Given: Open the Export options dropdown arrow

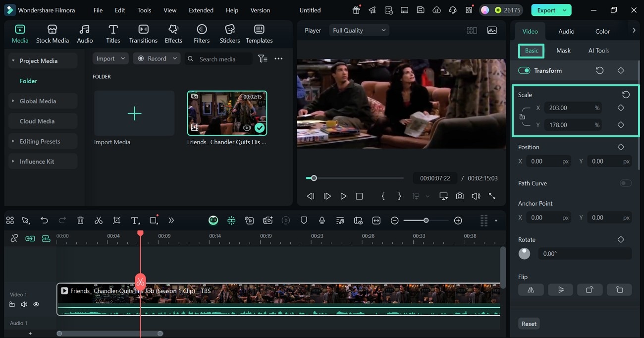Looking at the screenshot, I should (x=565, y=10).
